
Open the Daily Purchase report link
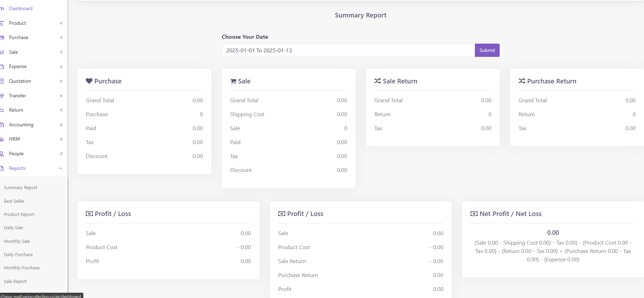pos(18,254)
